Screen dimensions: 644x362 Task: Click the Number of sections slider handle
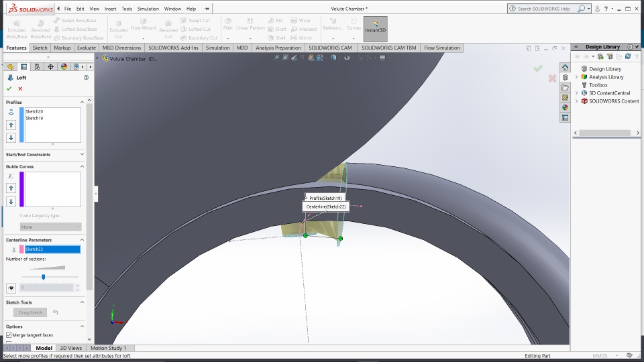(x=43, y=277)
